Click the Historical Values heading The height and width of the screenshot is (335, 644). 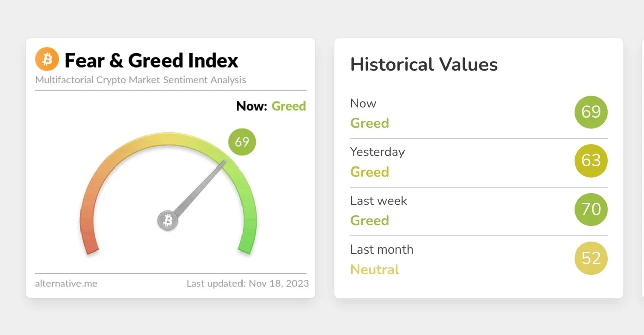click(x=424, y=65)
